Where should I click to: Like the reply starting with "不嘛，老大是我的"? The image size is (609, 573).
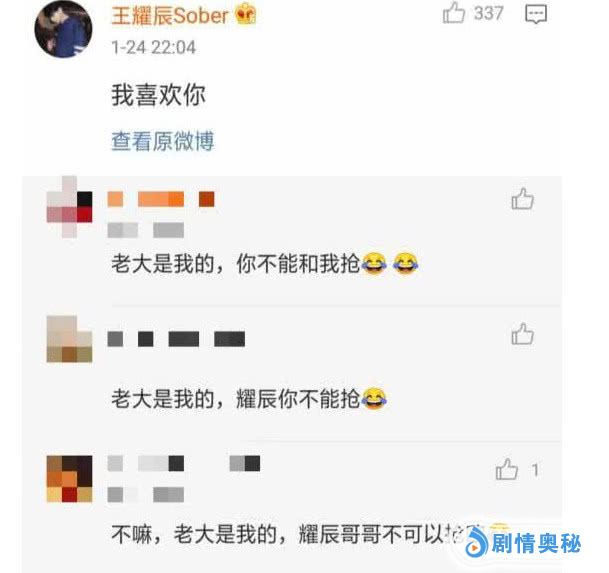click(507, 469)
